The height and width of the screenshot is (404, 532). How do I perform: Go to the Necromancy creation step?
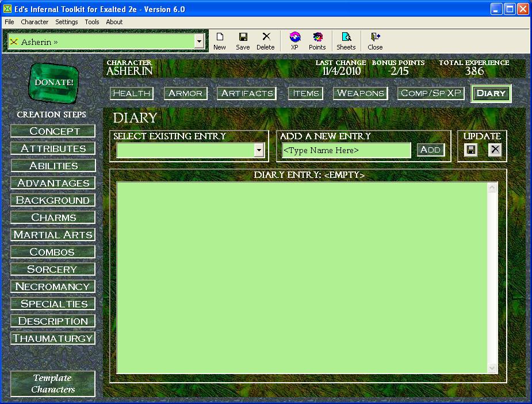tap(53, 287)
